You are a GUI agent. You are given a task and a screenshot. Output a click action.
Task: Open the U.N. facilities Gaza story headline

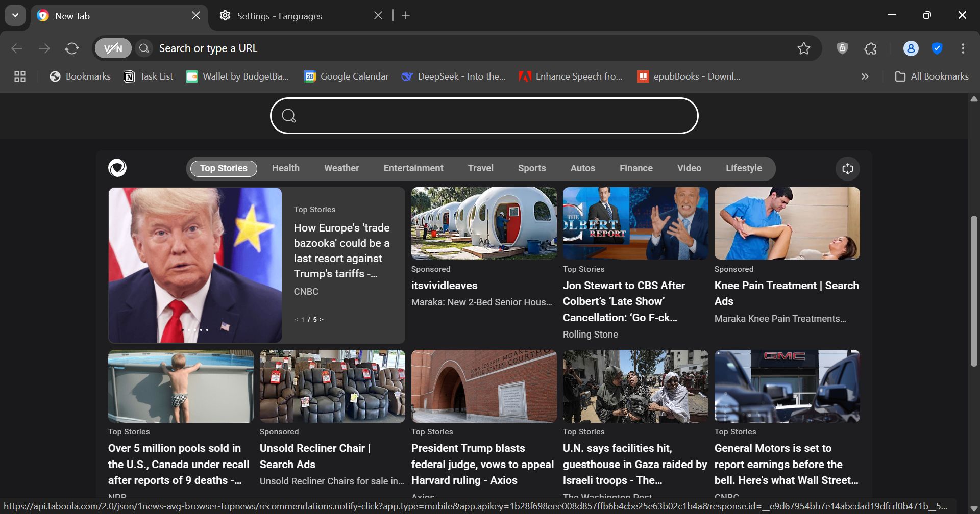[635, 464]
